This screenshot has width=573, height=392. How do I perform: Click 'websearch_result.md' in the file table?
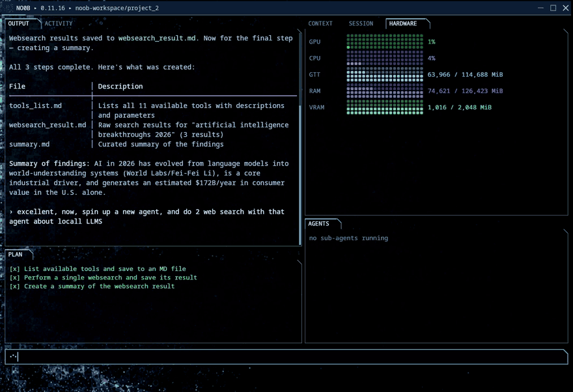(x=48, y=125)
